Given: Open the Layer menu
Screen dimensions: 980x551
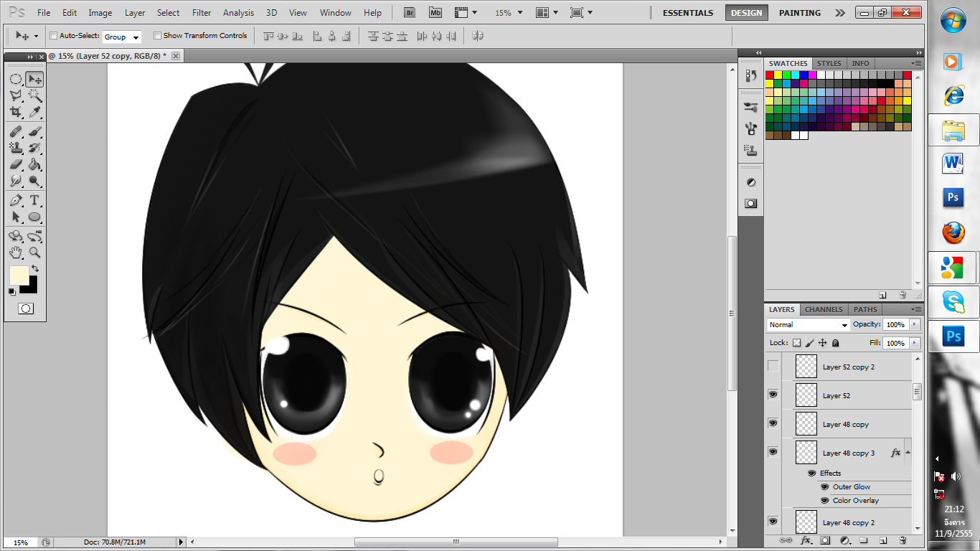Looking at the screenshot, I should (x=135, y=13).
